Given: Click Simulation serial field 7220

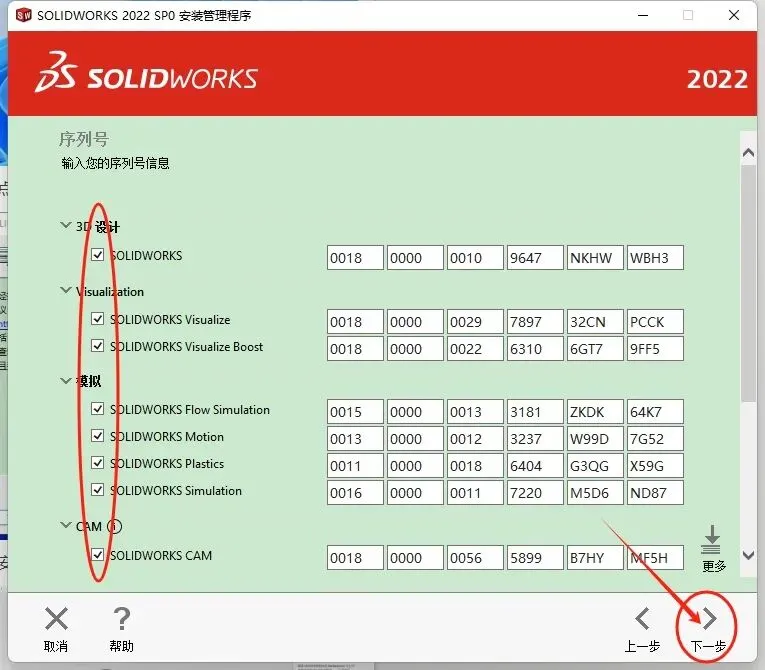Looking at the screenshot, I should tap(535, 493).
